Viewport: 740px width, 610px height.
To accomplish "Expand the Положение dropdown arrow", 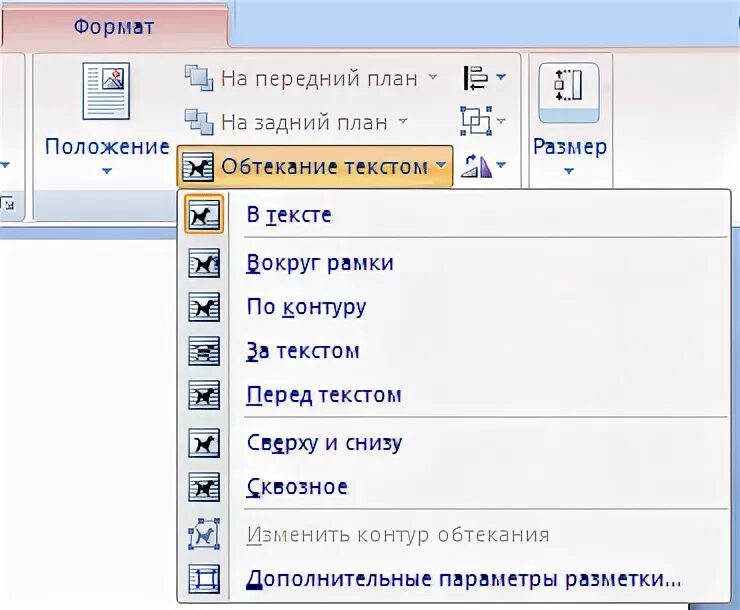I will (x=107, y=171).
